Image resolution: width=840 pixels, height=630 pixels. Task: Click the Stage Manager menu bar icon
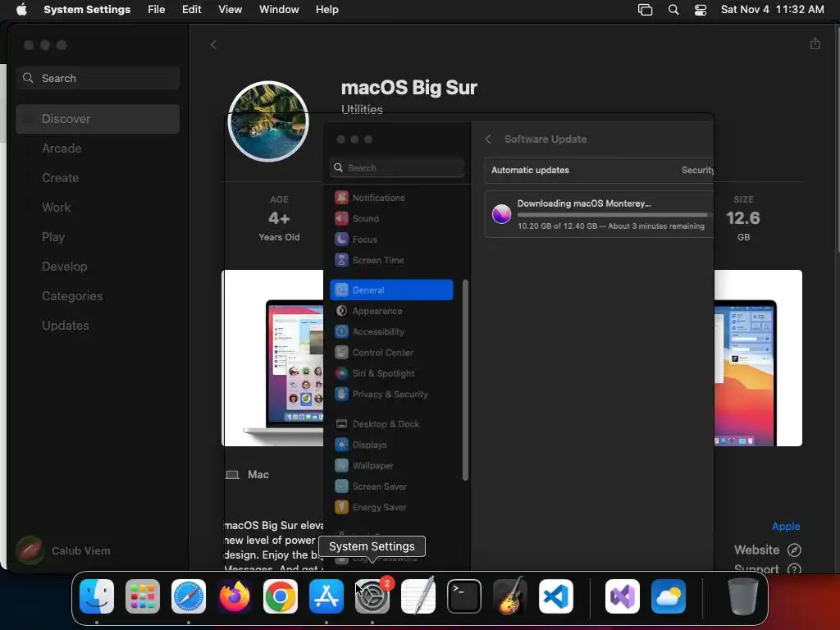coord(645,10)
